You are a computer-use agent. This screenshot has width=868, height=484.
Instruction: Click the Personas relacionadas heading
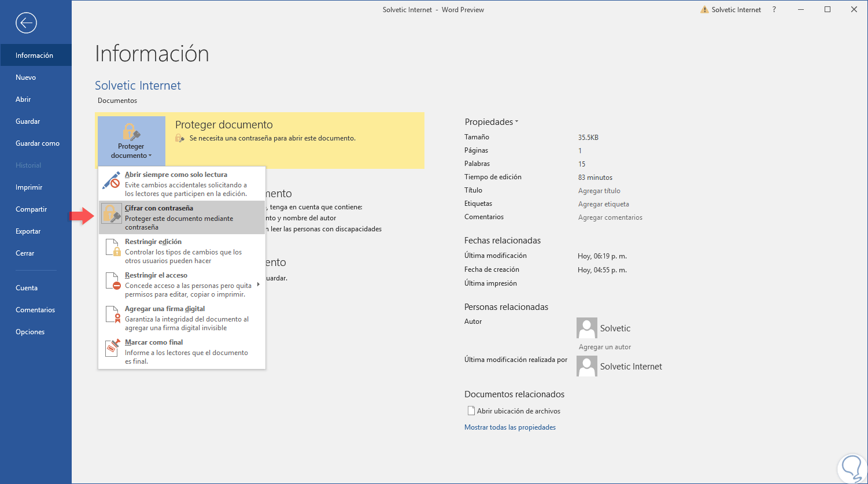pyautogui.click(x=506, y=307)
